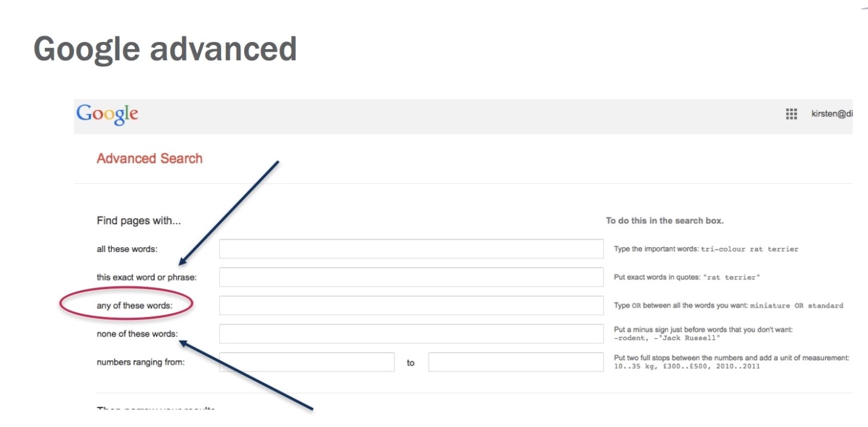Click the Google logo
The height and width of the screenshot is (427, 868).
(x=108, y=114)
